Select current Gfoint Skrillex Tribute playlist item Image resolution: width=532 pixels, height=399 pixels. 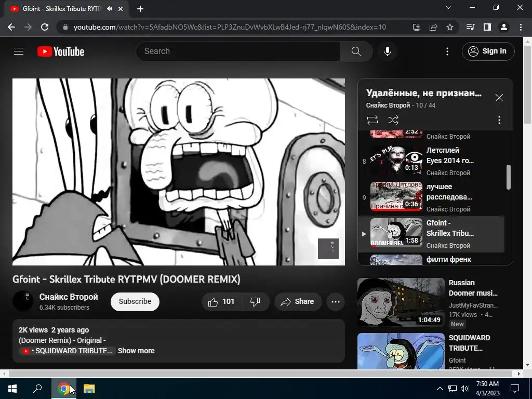[x=432, y=234]
